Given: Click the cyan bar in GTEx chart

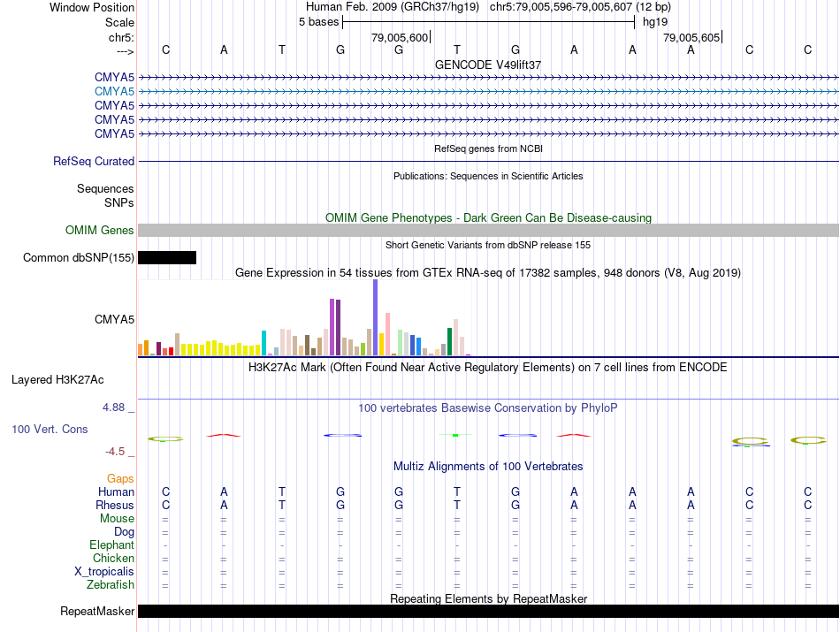Looking at the screenshot, I should coord(264,343).
